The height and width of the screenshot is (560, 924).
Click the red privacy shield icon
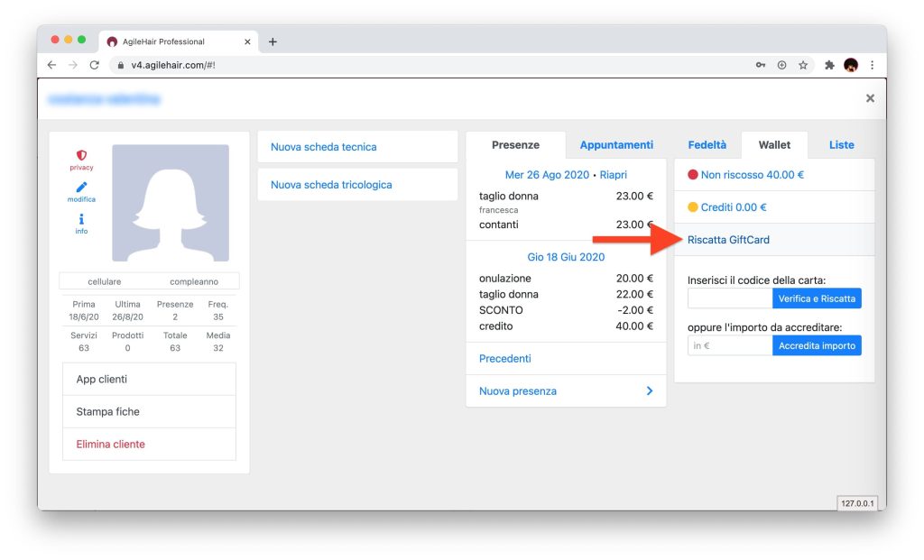click(81, 156)
